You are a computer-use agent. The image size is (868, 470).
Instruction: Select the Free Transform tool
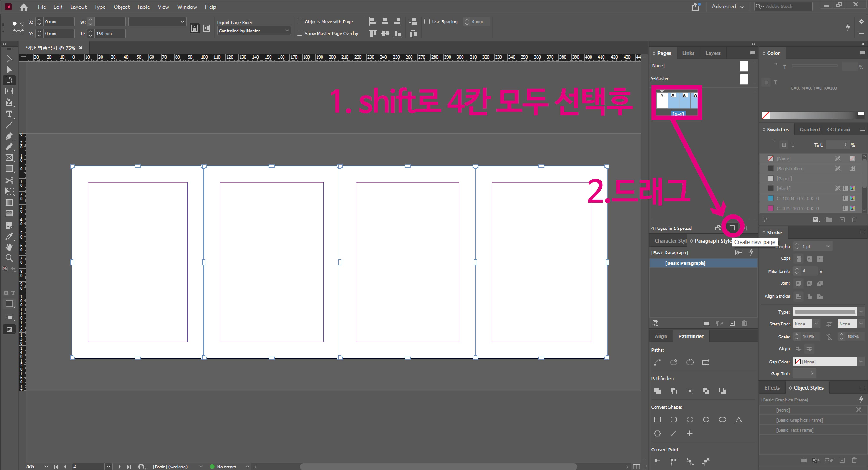9,191
